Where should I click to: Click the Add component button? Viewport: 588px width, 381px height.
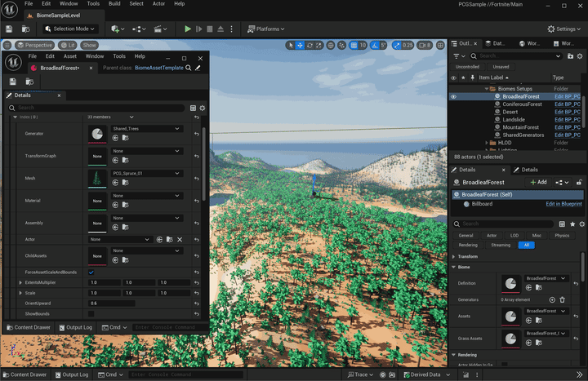point(538,182)
